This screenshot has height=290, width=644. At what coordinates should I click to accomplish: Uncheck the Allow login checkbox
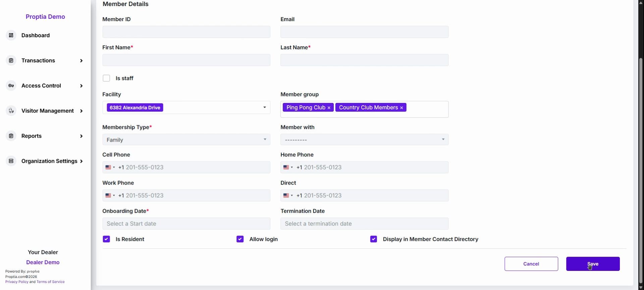(x=240, y=239)
